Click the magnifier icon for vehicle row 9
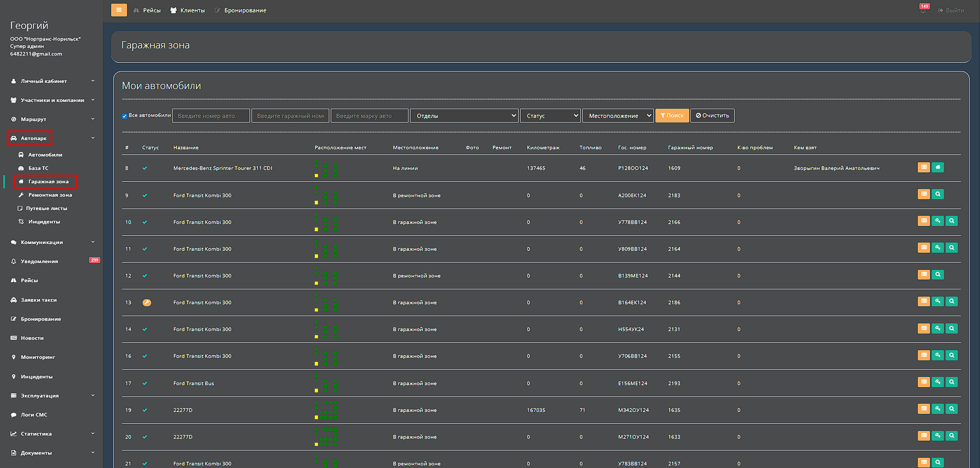Viewport: 980px width, 468px height. (x=938, y=194)
